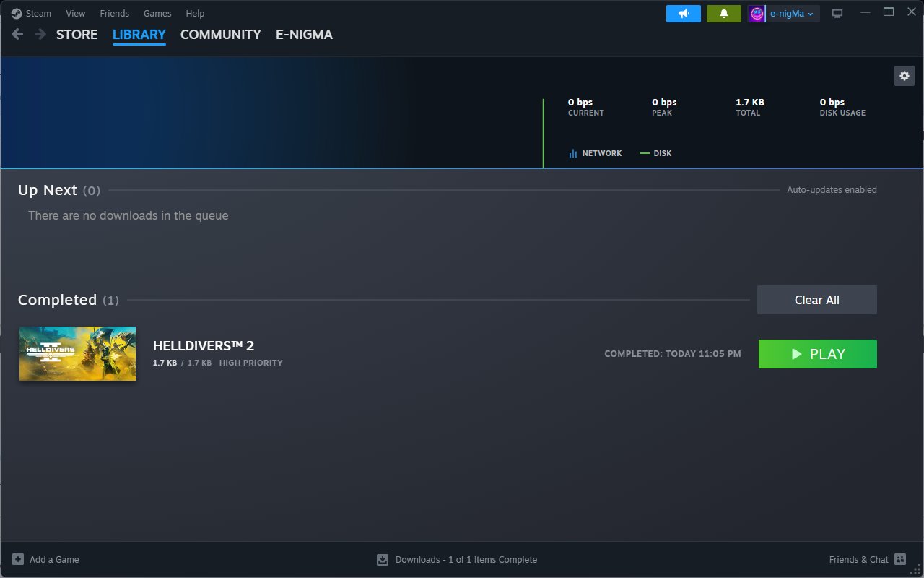
Task: Click the Auto-updates enabled text
Action: pos(832,190)
